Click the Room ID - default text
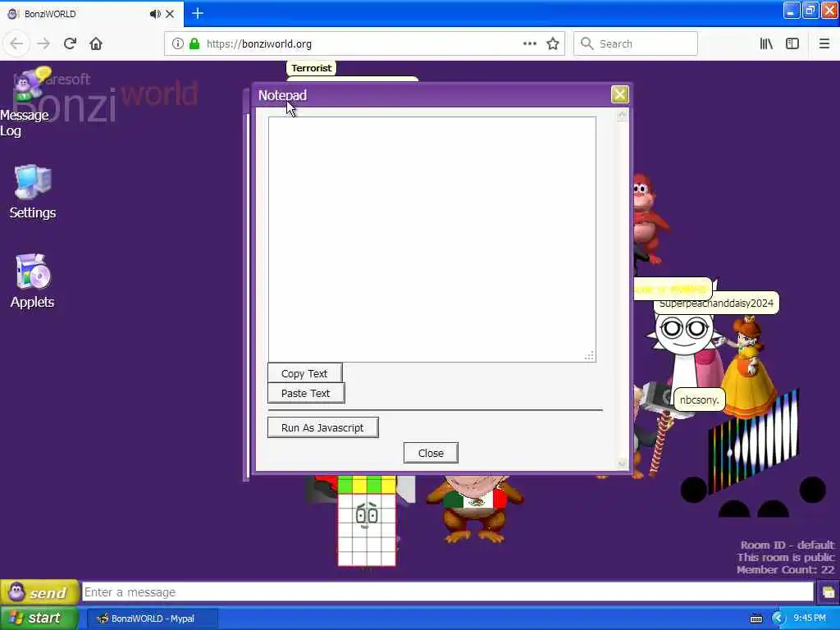840x630 pixels. coord(787,545)
